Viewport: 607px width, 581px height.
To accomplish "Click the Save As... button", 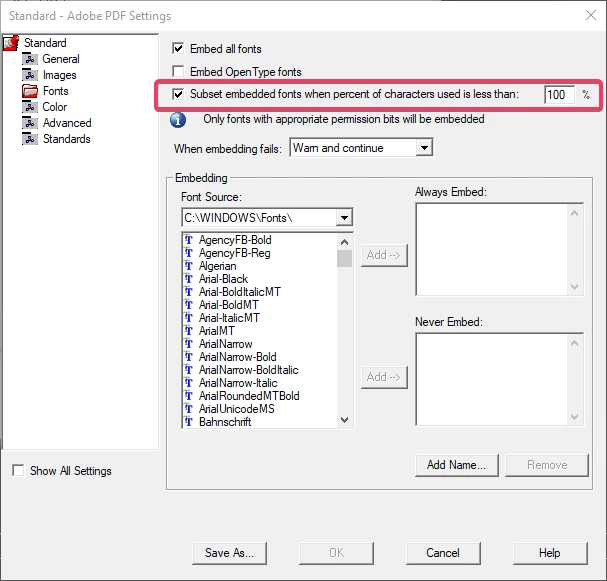I will click(229, 553).
